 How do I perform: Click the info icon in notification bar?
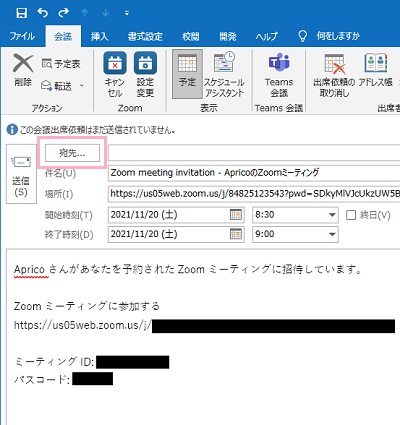click(x=12, y=130)
